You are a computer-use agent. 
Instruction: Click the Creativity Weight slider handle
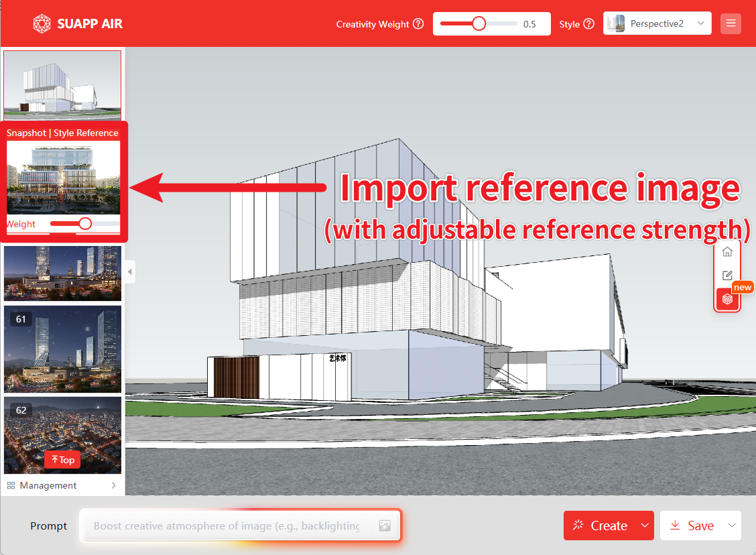[479, 23]
